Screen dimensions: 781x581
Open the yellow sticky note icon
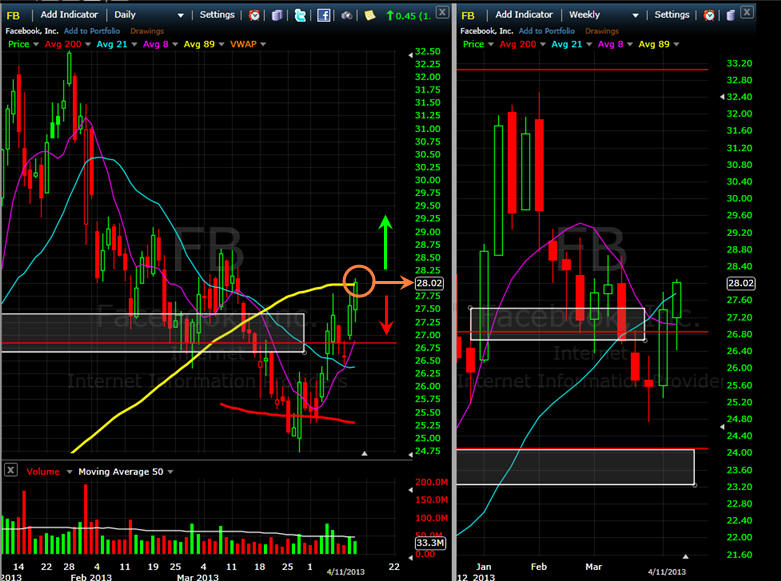pos(370,15)
